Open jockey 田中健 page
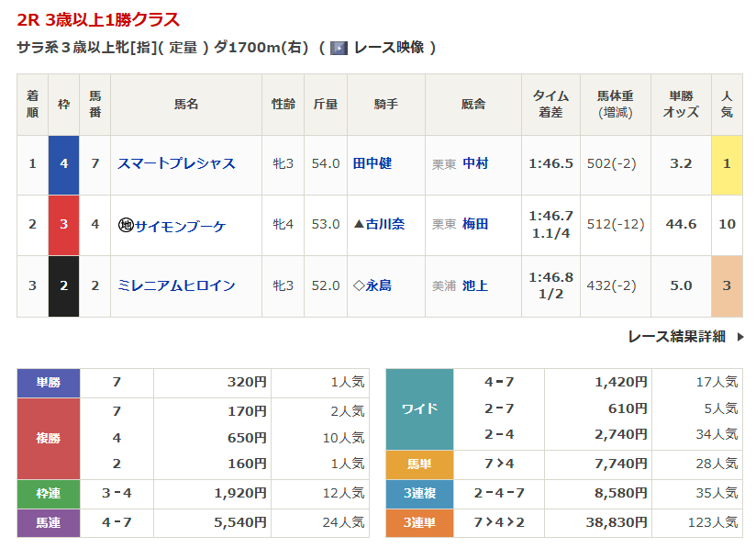This screenshot has height=548, width=756. pos(372,163)
